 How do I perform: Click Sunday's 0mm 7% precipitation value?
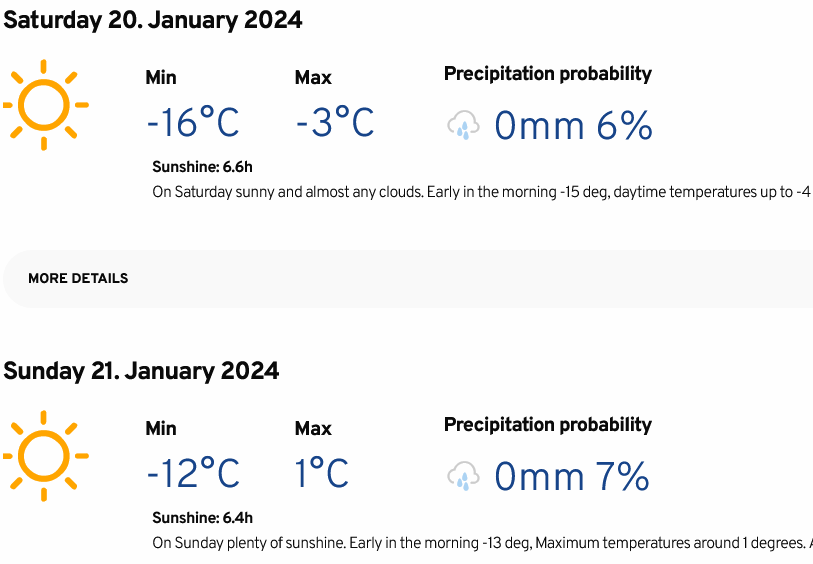pos(571,476)
